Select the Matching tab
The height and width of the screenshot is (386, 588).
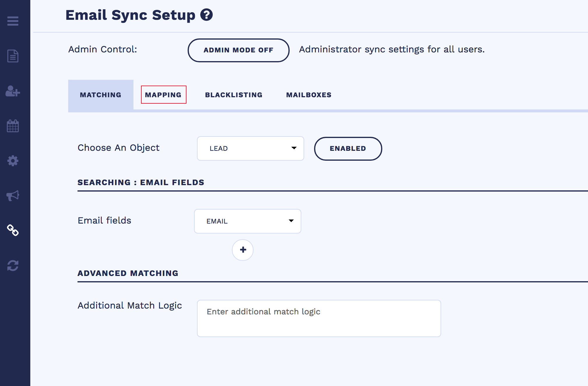(x=101, y=95)
